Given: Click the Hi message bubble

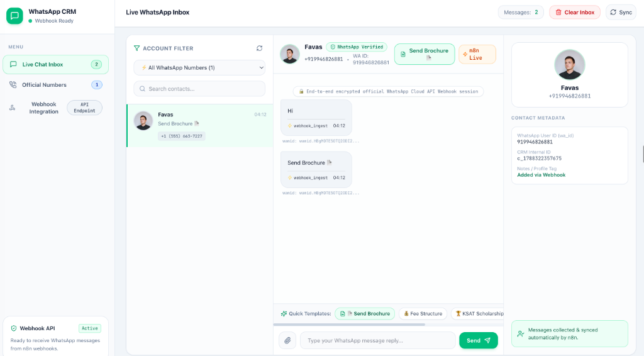Looking at the screenshot, I should [x=316, y=118].
